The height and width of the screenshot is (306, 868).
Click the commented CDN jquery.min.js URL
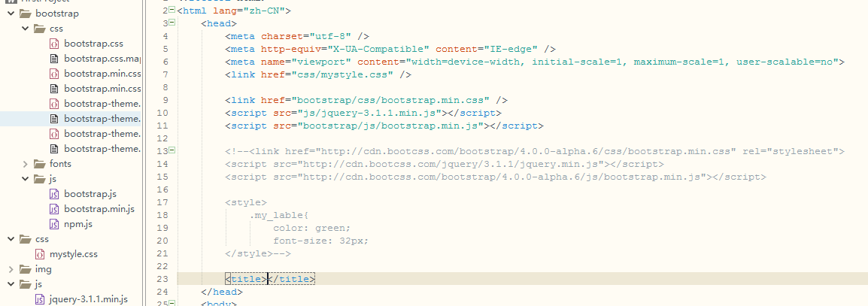(x=451, y=164)
